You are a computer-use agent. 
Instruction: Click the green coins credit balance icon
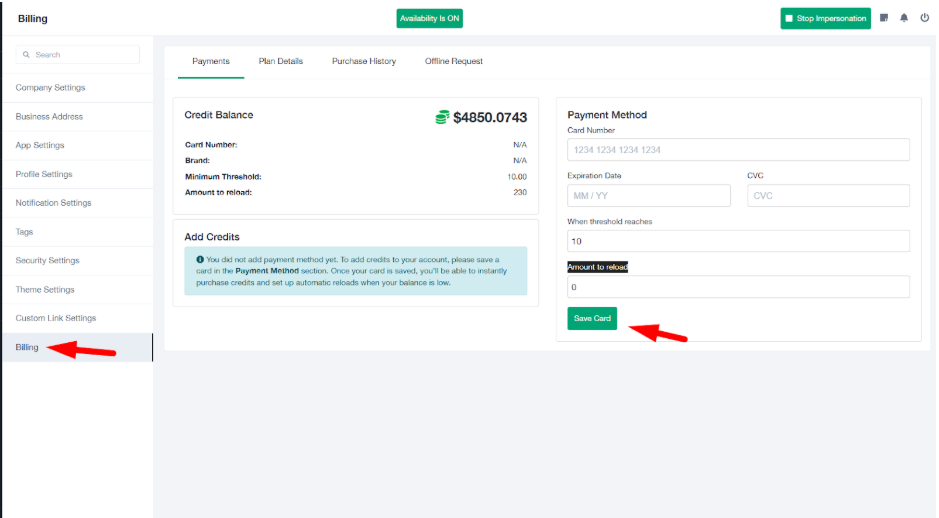click(442, 117)
